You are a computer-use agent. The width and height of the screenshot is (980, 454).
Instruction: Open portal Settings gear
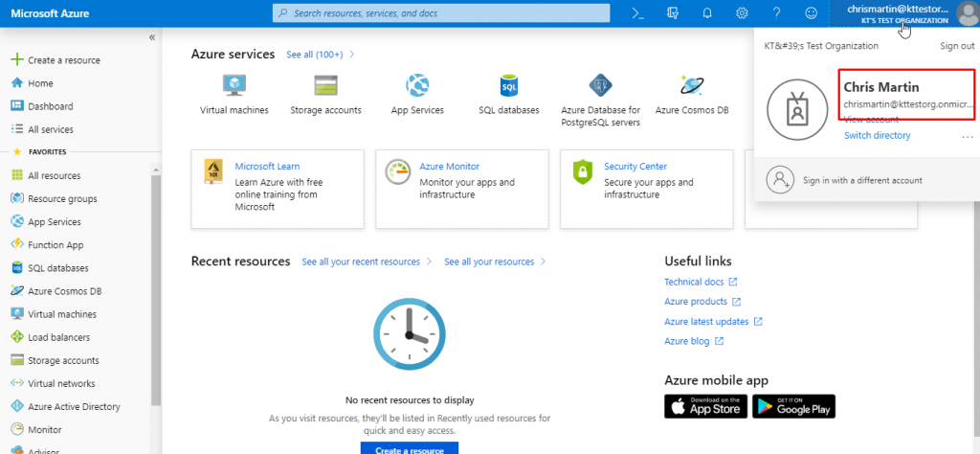pos(742,13)
